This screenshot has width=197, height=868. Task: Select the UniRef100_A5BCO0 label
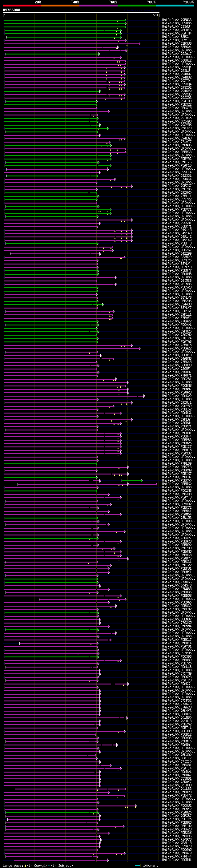(177, 481)
